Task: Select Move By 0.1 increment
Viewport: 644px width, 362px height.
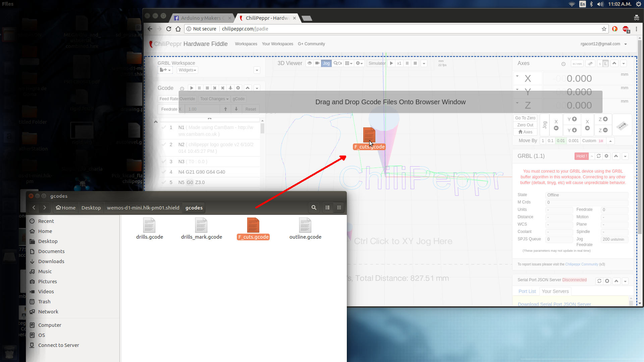Action: point(550,141)
